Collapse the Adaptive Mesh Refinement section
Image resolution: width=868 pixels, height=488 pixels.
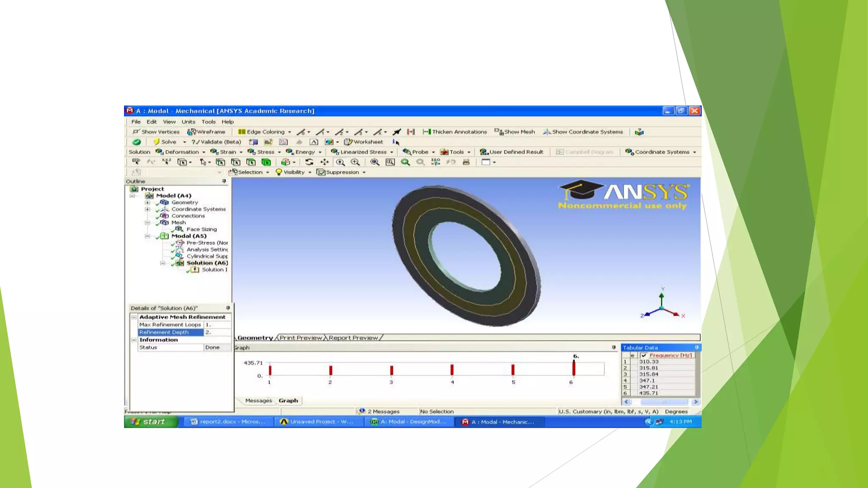coord(134,317)
